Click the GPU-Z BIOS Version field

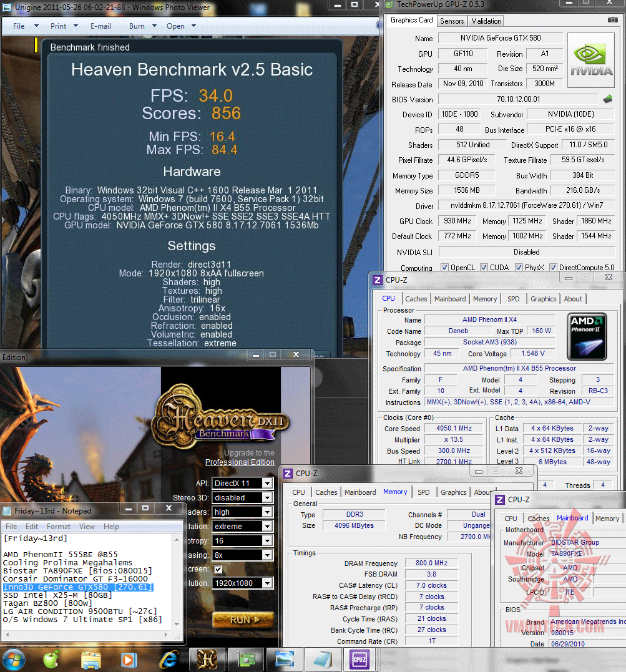point(518,99)
